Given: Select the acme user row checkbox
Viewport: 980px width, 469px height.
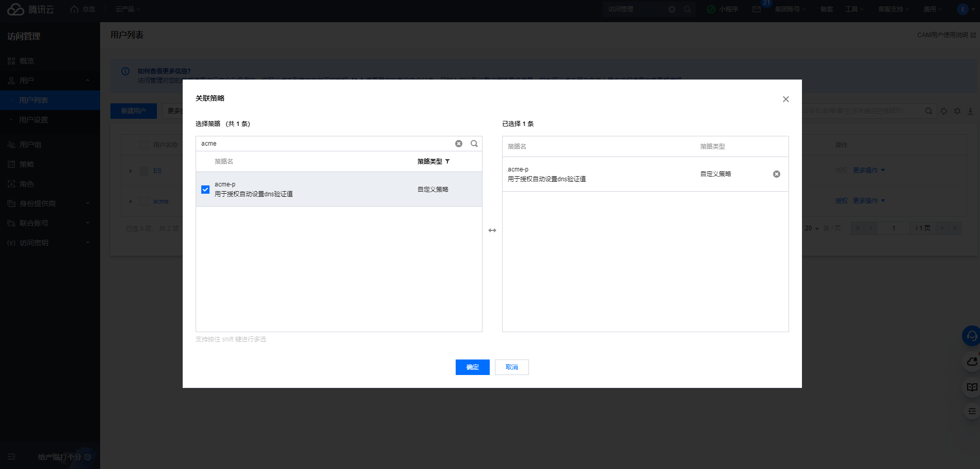Looking at the screenshot, I should point(144,201).
